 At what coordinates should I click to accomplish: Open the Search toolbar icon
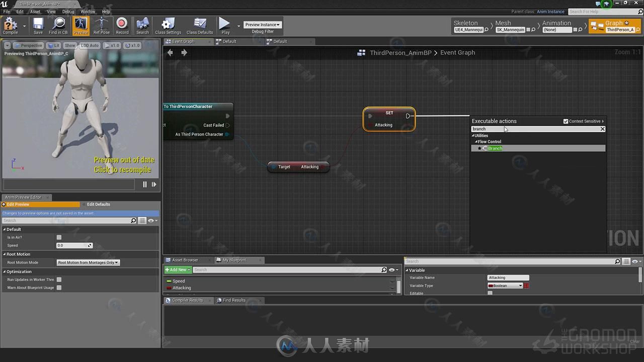[x=142, y=26]
